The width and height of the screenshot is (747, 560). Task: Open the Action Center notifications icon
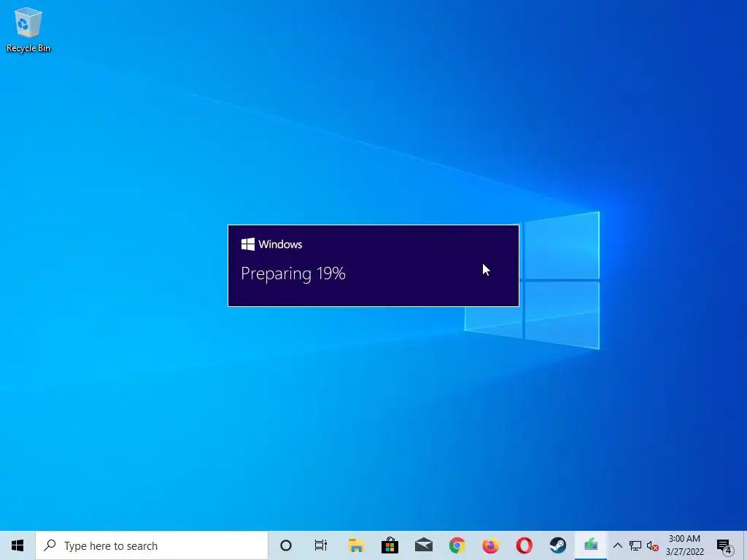click(724, 546)
